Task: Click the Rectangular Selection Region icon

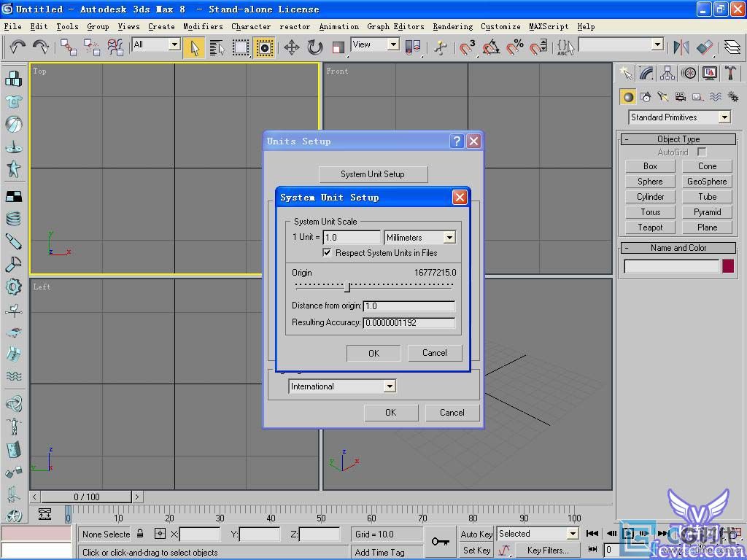Action: (241, 47)
